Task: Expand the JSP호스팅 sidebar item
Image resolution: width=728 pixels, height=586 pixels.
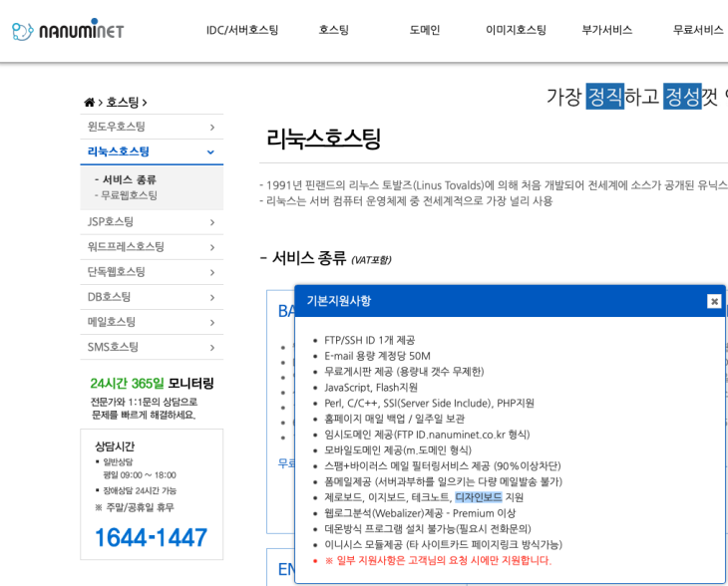Action: tap(211, 221)
